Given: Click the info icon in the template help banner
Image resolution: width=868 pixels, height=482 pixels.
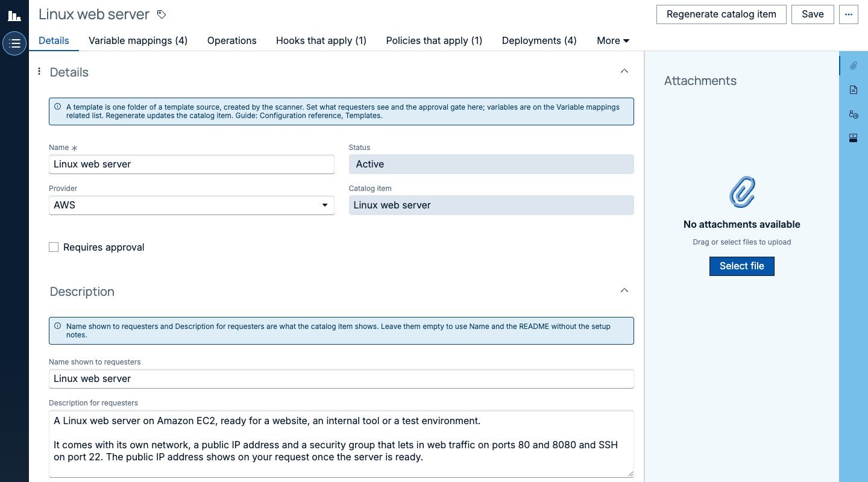Looking at the screenshot, I should coord(58,107).
